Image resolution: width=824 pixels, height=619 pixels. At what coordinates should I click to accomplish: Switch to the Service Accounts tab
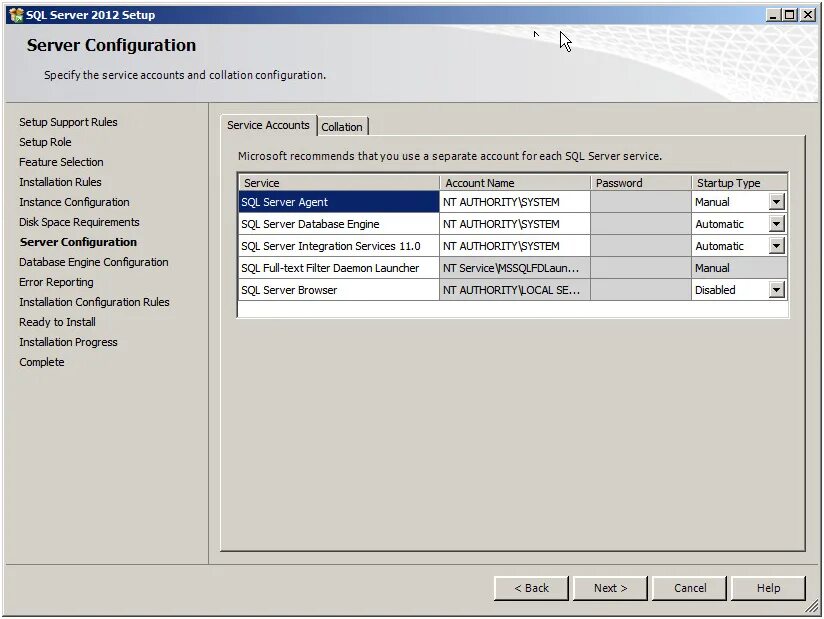tap(268, 126)
